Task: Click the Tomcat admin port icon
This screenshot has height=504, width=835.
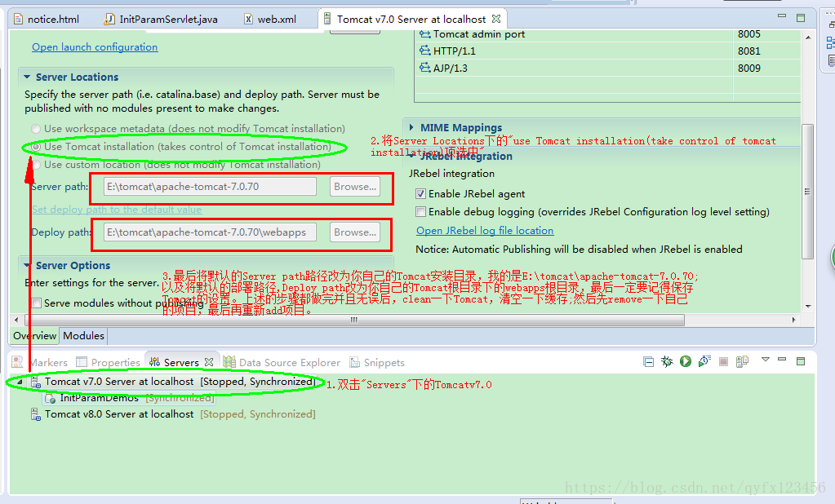Action: (424, 34)
